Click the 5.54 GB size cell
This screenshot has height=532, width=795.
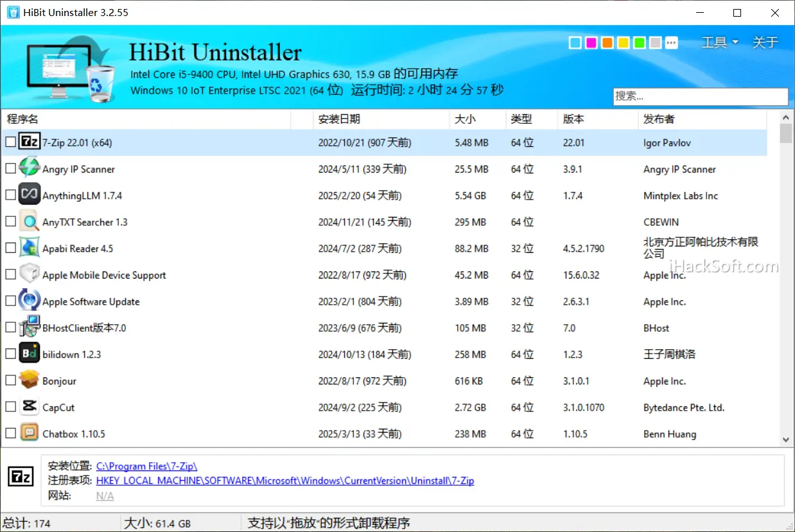(x=471, y=196)
